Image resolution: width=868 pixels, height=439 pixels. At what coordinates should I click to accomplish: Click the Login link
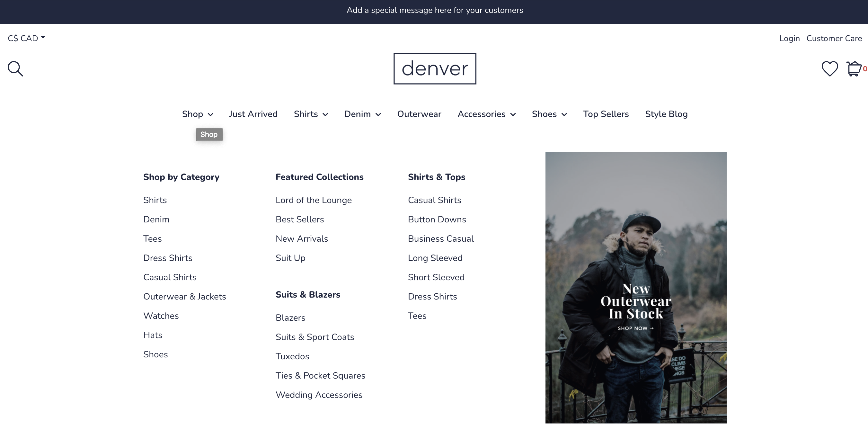789,39
